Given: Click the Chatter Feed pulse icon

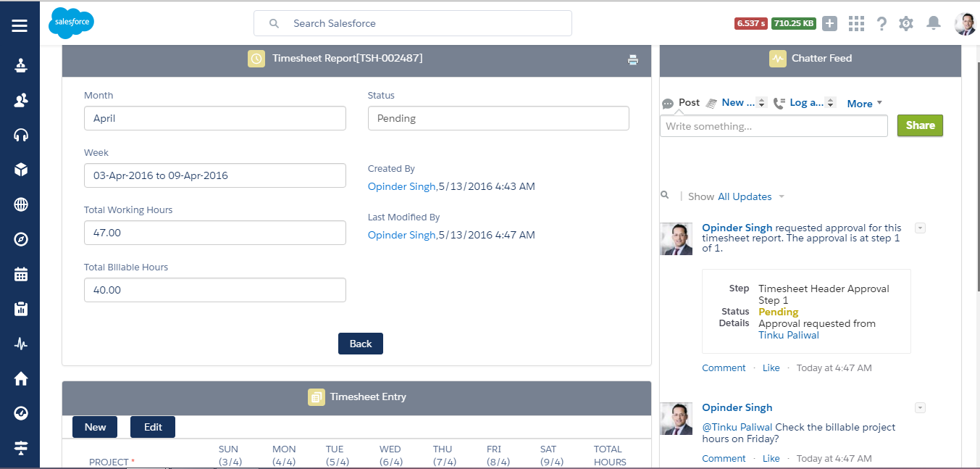Looking at the screenshot, I should tap(778, 59).
